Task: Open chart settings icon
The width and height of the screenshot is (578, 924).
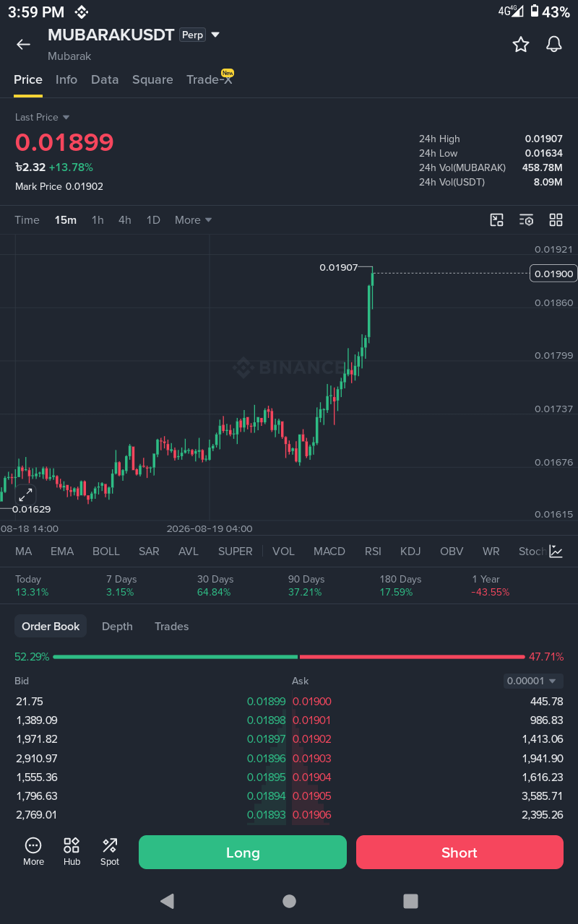Action: click(x=526, y=220)
